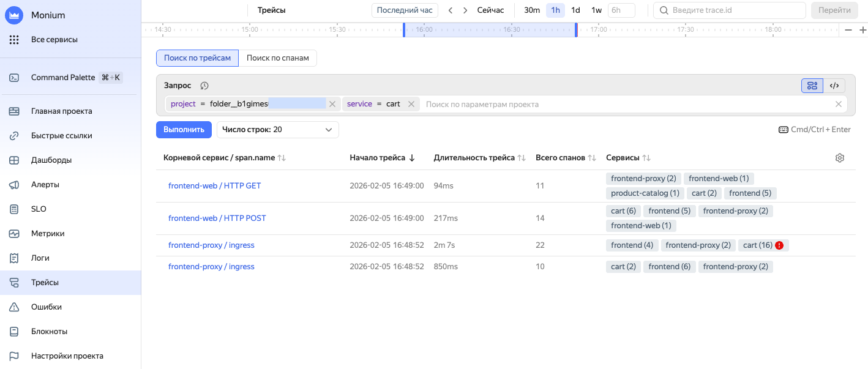
Task: Switch to Поиск по спанам tab
Action: (x=277, y=58)
